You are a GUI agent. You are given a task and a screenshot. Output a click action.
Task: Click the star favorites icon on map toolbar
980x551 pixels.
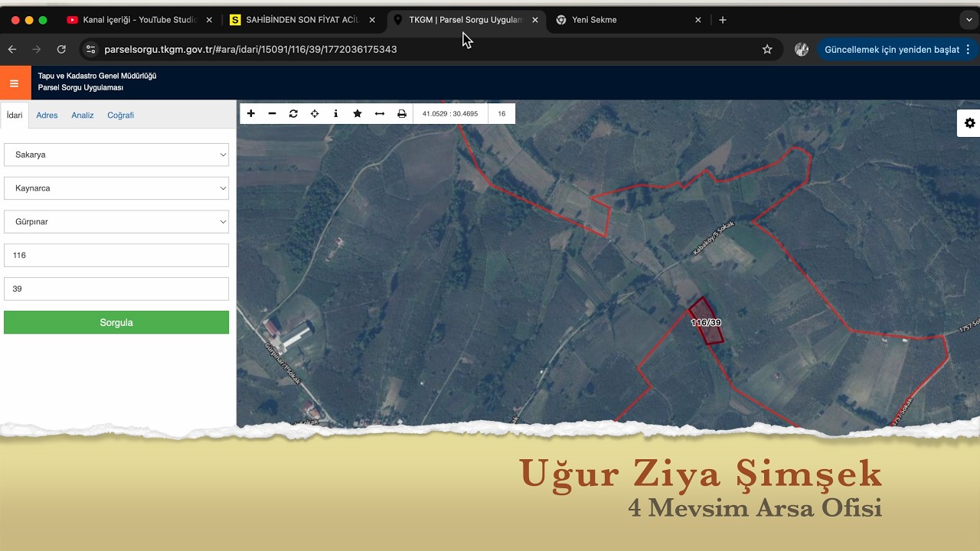[357, 113]
